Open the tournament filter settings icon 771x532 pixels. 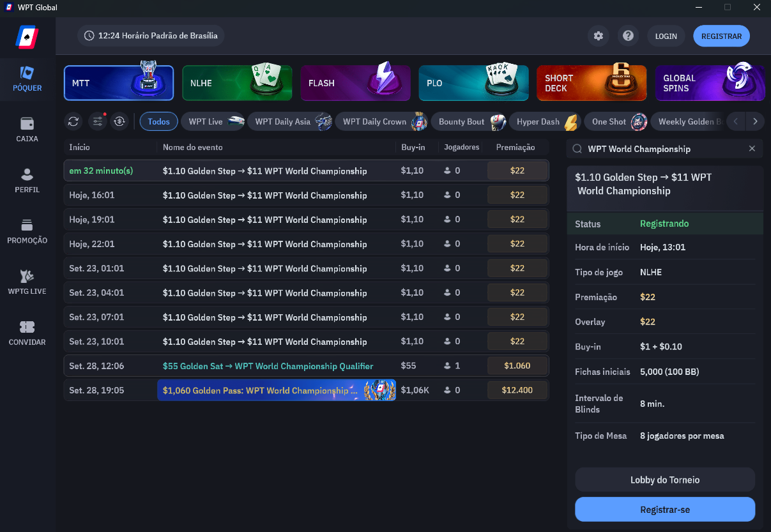tap(97, 121)
